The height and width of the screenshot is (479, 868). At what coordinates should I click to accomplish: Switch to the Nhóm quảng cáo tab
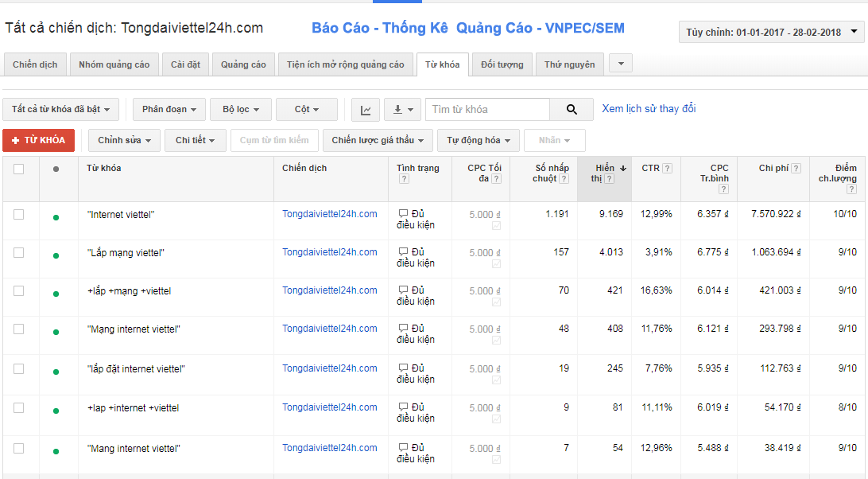[x=114, y=64]
